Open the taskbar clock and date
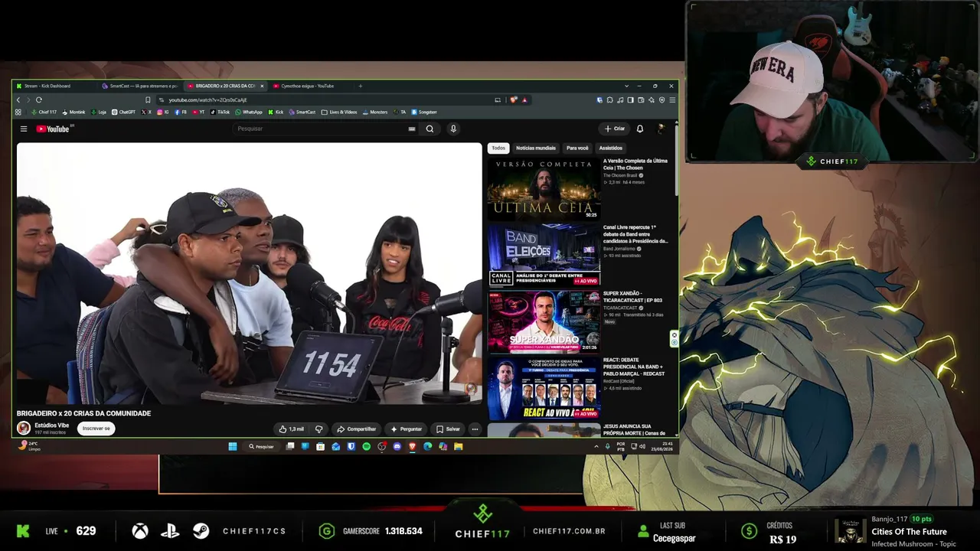 click(x=662, y=446)
